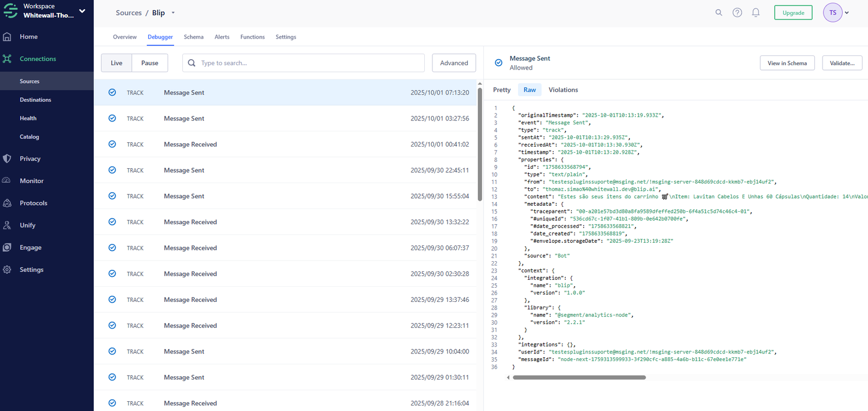Open the Home sidebar icon
The height and width of the screenshot is (411, 868).
point(7,37)
